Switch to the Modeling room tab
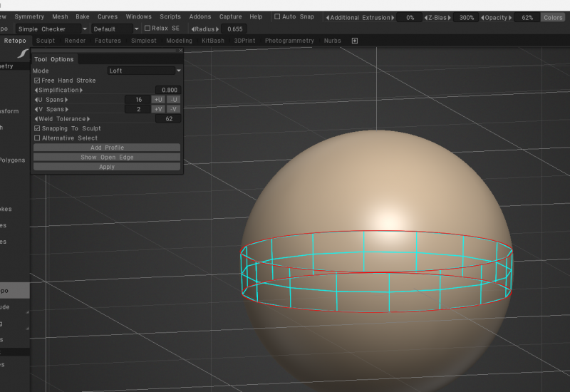Image resolution: width=570 pixels, height=392 pixels. (x=179, y=41)
